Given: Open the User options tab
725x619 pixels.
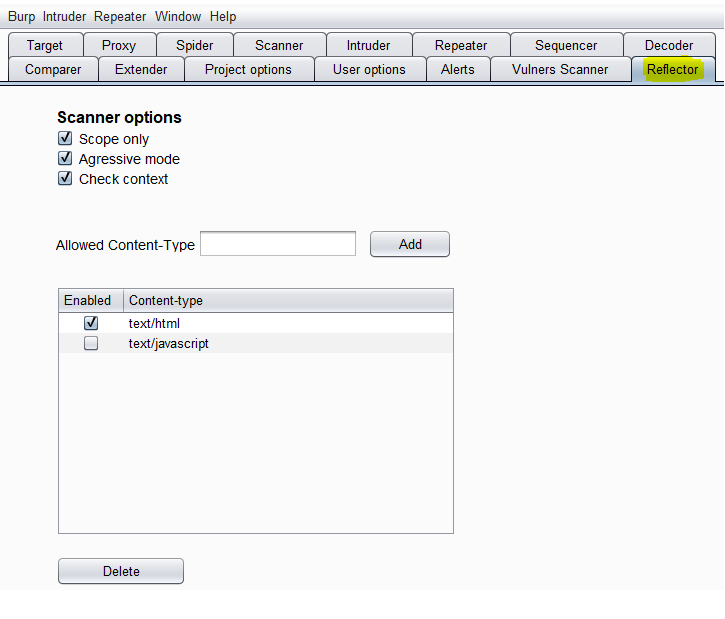Looking at the screenshot, I should click(369, 69).
